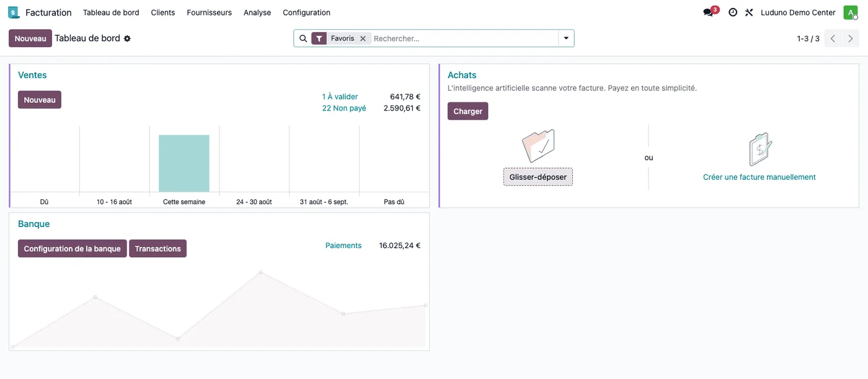
Task: Open the debug tools wrench icon
Action: (749, 12)
